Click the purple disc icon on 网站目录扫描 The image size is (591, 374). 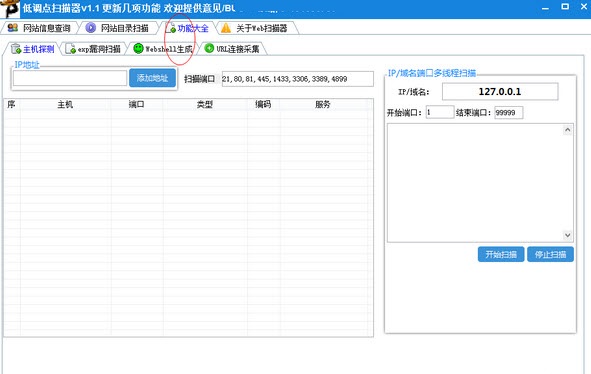90,28
